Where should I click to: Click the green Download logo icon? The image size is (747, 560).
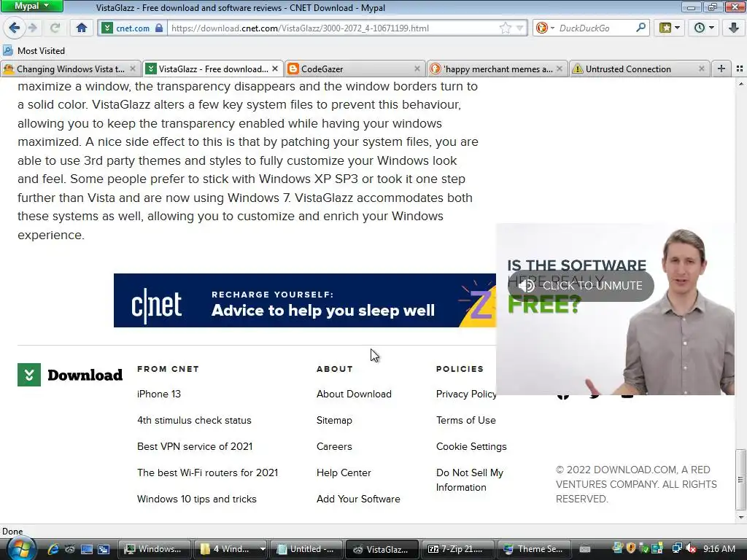[x=29, y=375]
